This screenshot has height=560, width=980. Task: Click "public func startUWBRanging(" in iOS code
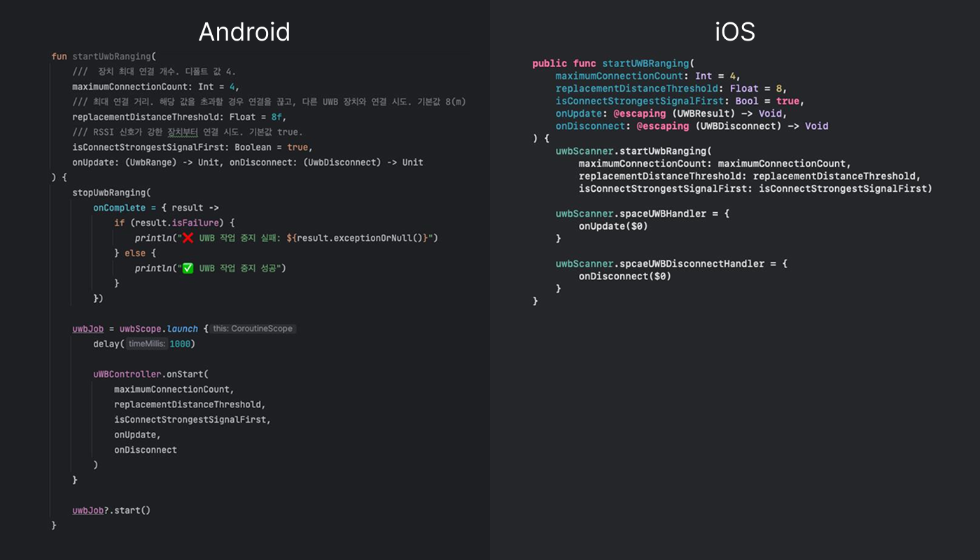612,63
